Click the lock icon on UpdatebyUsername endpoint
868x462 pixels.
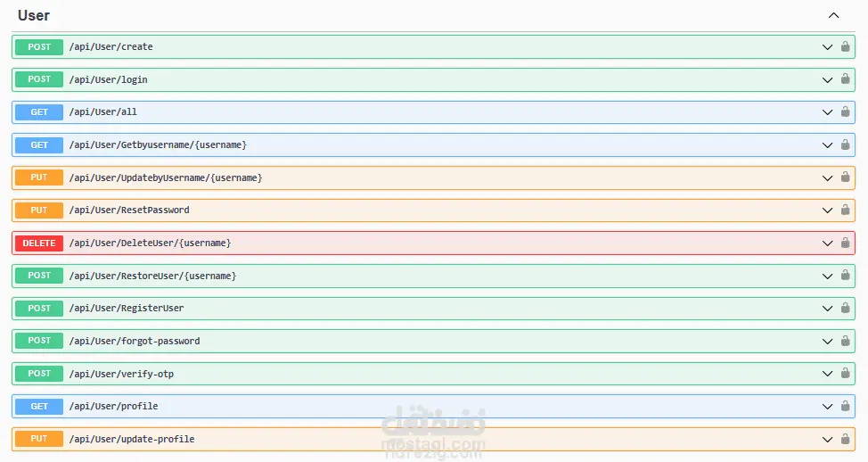pos(846,177)
